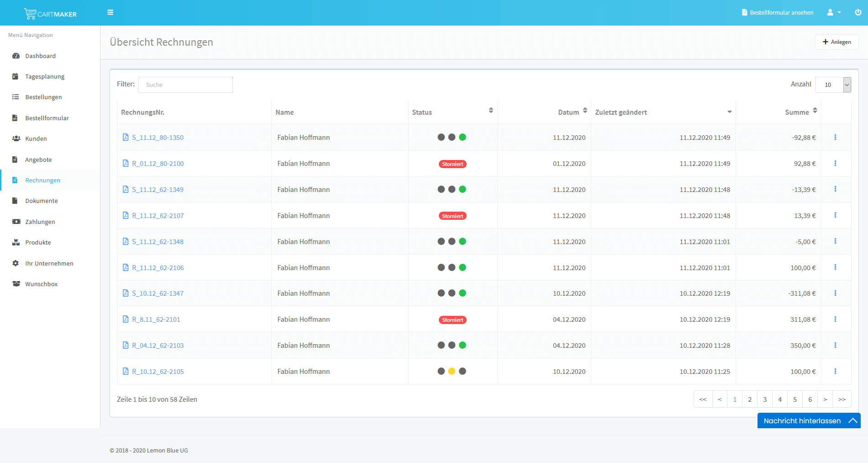Open the user account dropdown
Image resolution: width=868 pixels, height=463 pixels.
[833, 12]
